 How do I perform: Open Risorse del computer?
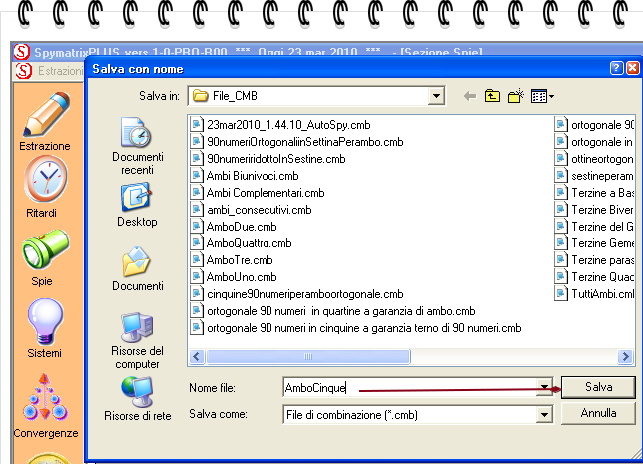(137, 341)
